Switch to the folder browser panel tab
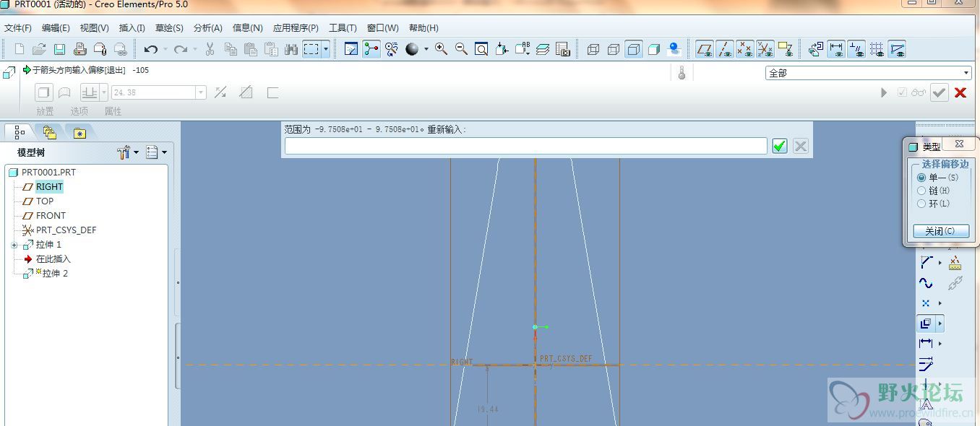The image size is (980, 426). point(49,132)
